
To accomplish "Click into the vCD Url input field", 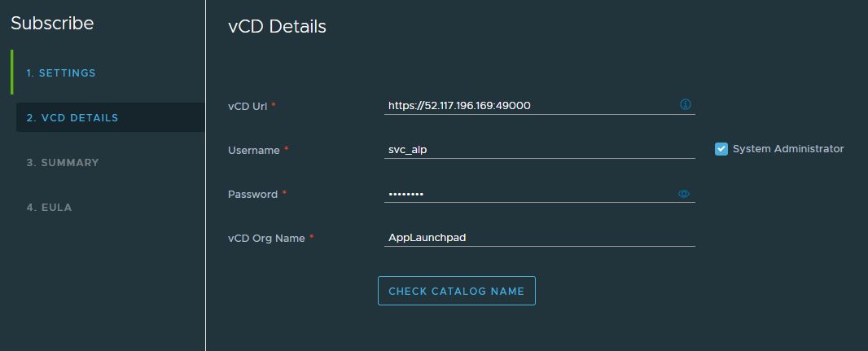I will pos(529,105).
